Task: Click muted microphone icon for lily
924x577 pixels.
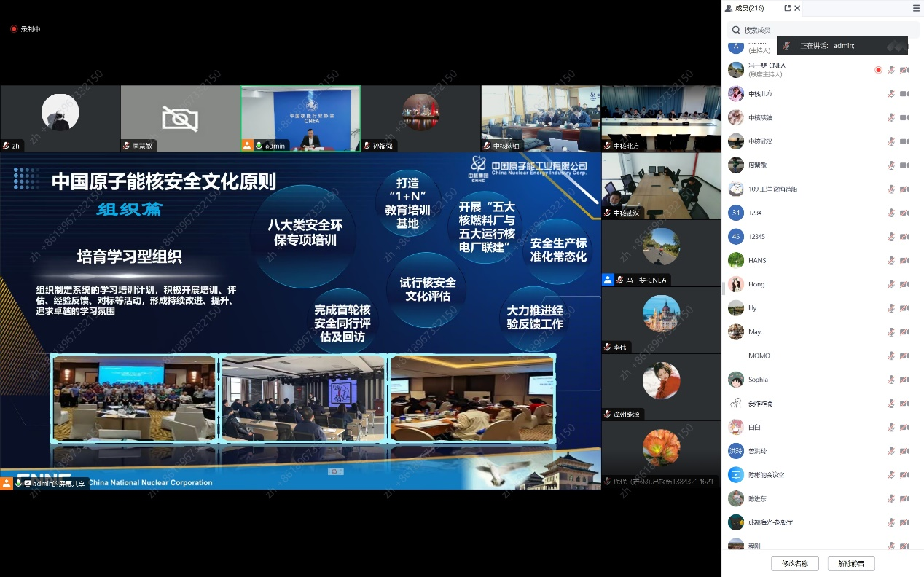Action: (890, 308)
